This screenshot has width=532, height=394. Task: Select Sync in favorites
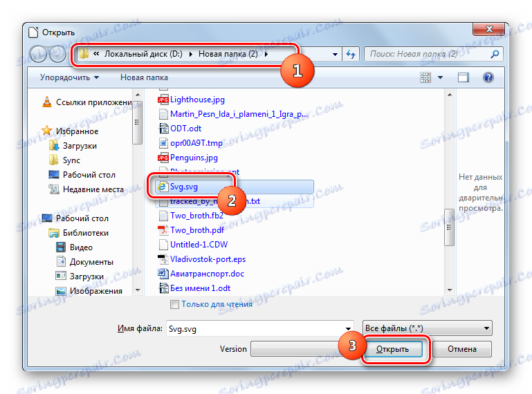click(x=71, y=160)
